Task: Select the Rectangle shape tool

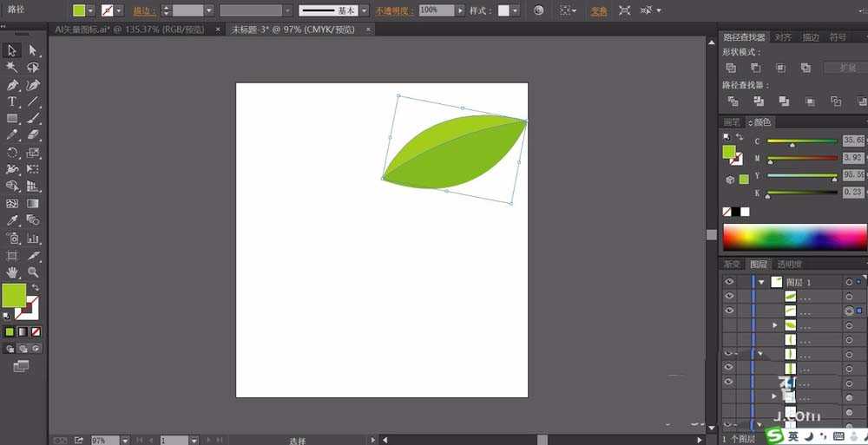Action: tap(12, 119)
